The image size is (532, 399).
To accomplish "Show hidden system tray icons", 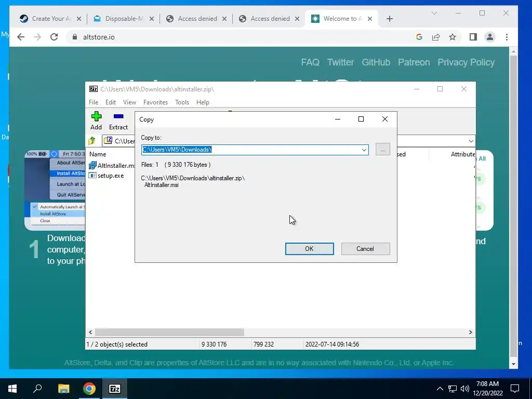I will [440, 389].
